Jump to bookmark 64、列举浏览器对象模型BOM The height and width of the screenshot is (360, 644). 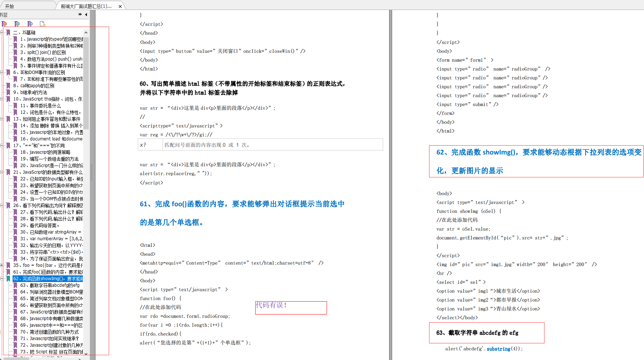coord(51,292)
